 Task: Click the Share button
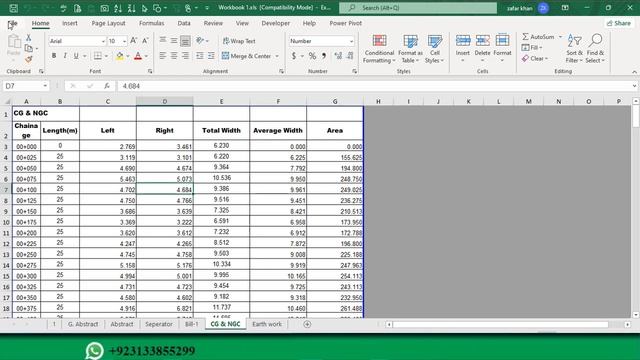click(619, 23)
